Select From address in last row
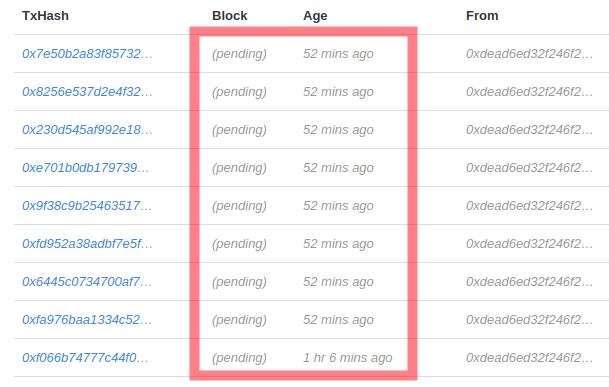 (x=529, y=358)
